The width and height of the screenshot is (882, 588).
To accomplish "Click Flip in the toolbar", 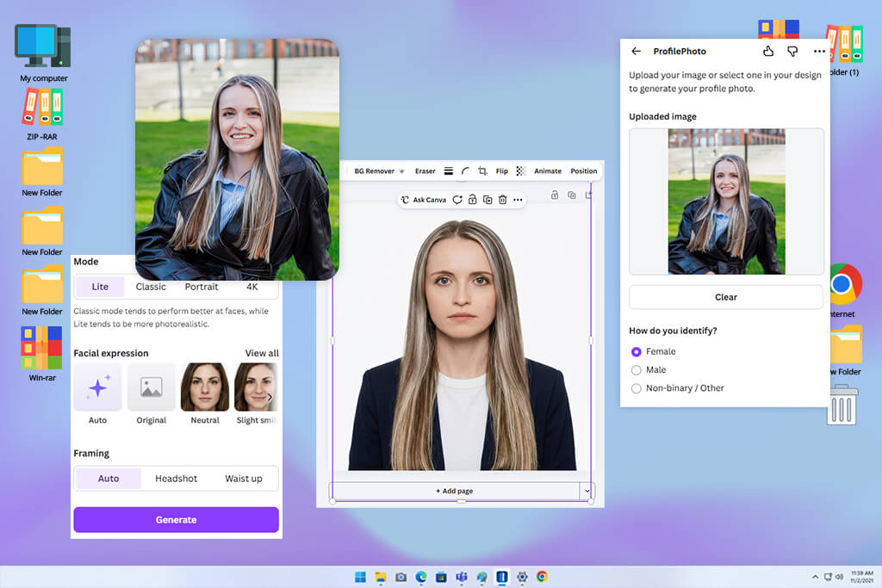I will pyautogui.click(x=502, y=171).
